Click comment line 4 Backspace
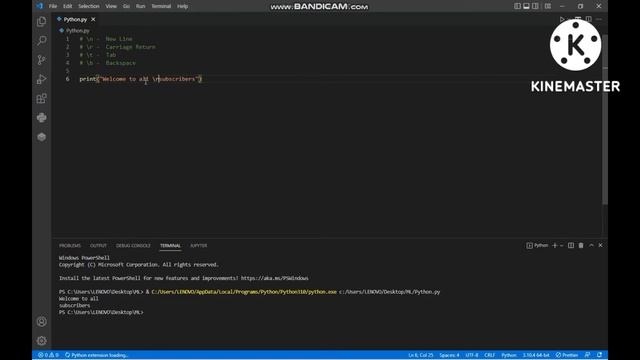Image resolution: width=640 pixels, height=360 pixels. [x=107, y=63]
